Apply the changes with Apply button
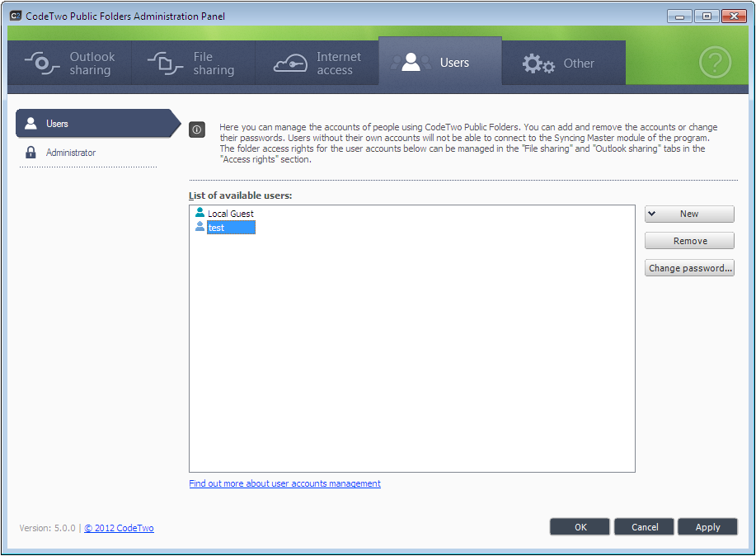Screen dimensions: 756x556 [708, 527]
